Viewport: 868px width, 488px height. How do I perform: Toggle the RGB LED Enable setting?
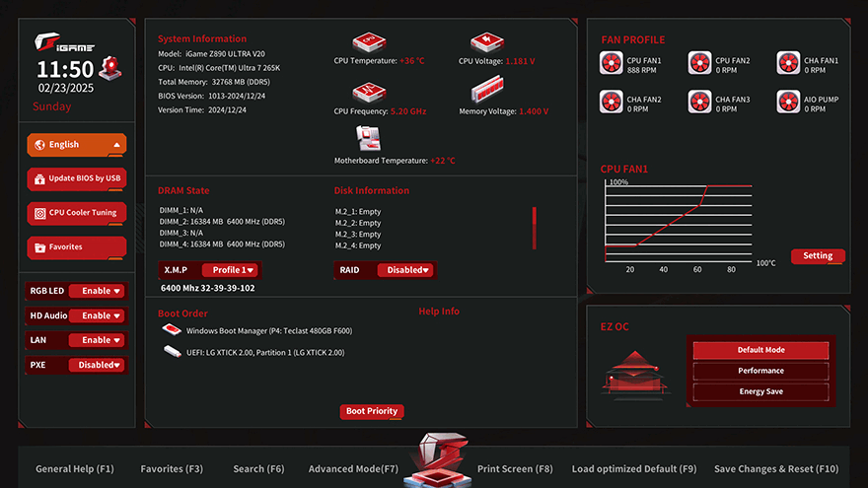click(x=102, y=291)
